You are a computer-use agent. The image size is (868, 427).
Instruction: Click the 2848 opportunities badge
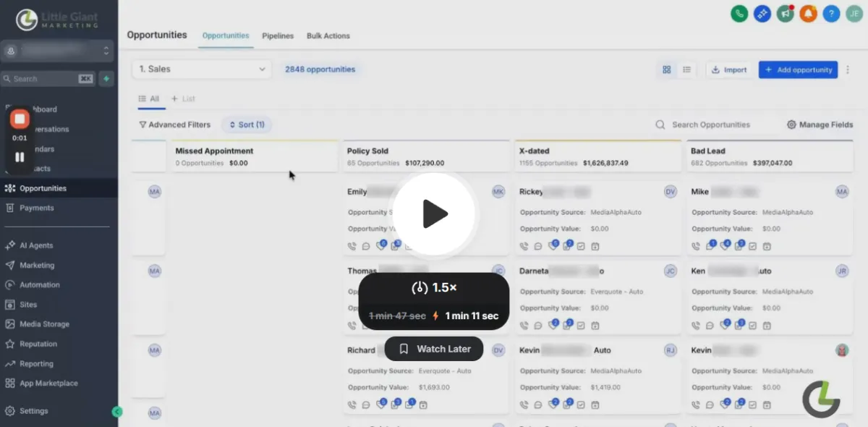(320, 69)
